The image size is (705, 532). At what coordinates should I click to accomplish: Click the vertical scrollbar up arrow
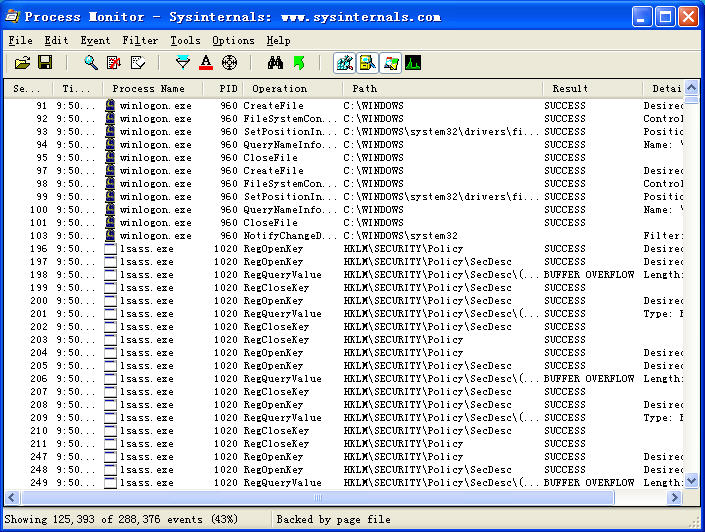tap(692, 87)
